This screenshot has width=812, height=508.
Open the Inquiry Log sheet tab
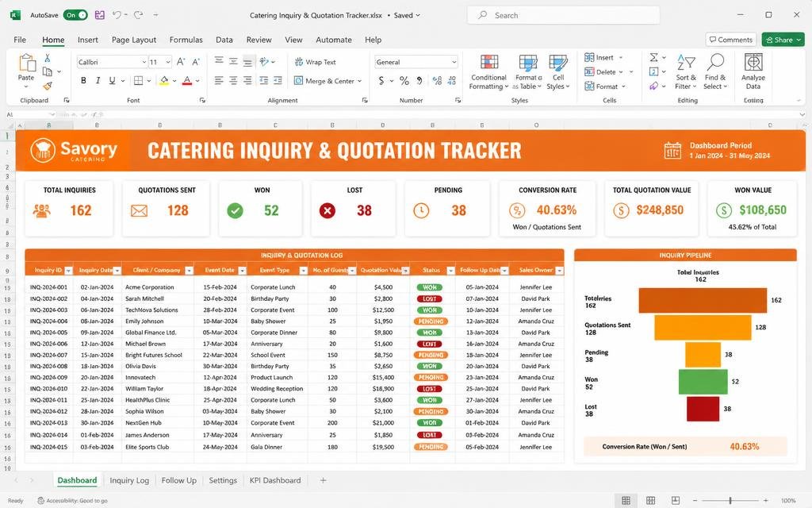coord(129,480)
